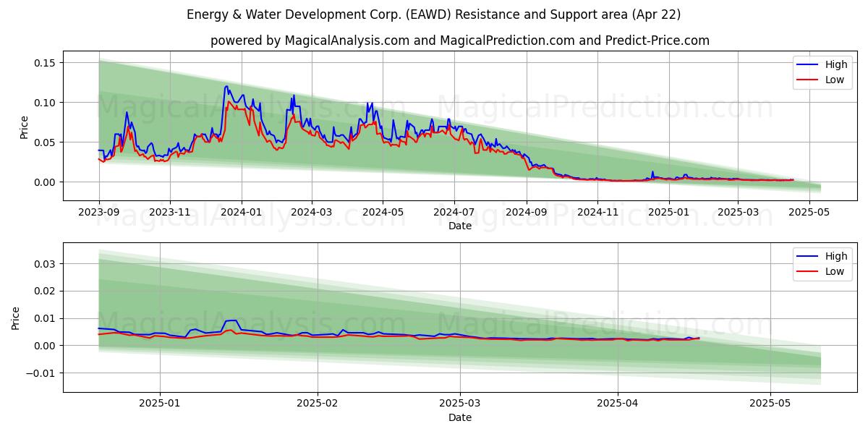Click the '2025-03' tick label in top chart

click(x=738, y=213)
